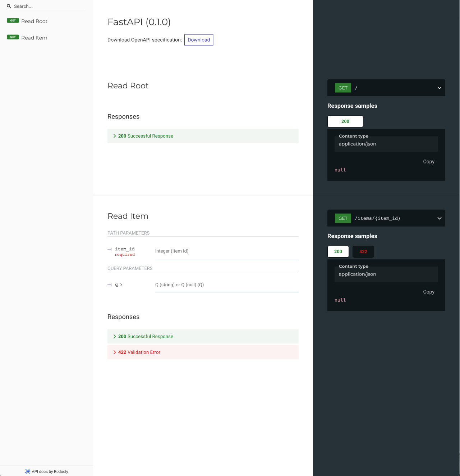Select the 200 tab in Read Item samples
460x476 pixels.
click(338, 251)
